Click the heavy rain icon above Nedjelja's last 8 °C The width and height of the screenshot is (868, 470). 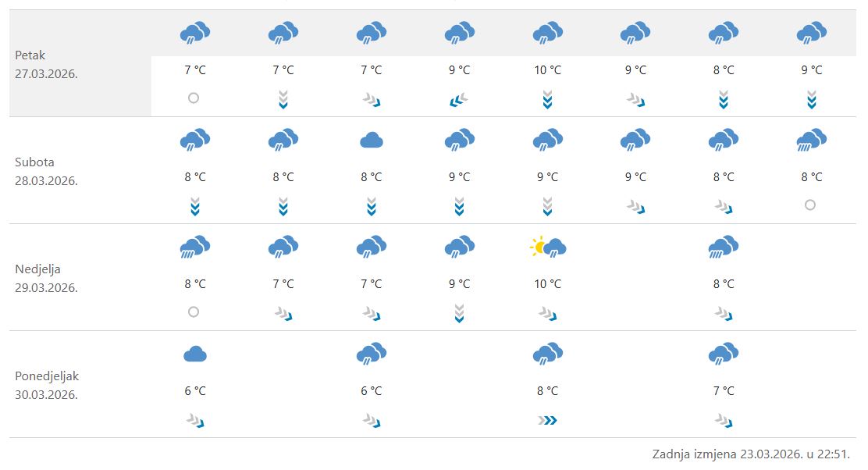(724, 247)
